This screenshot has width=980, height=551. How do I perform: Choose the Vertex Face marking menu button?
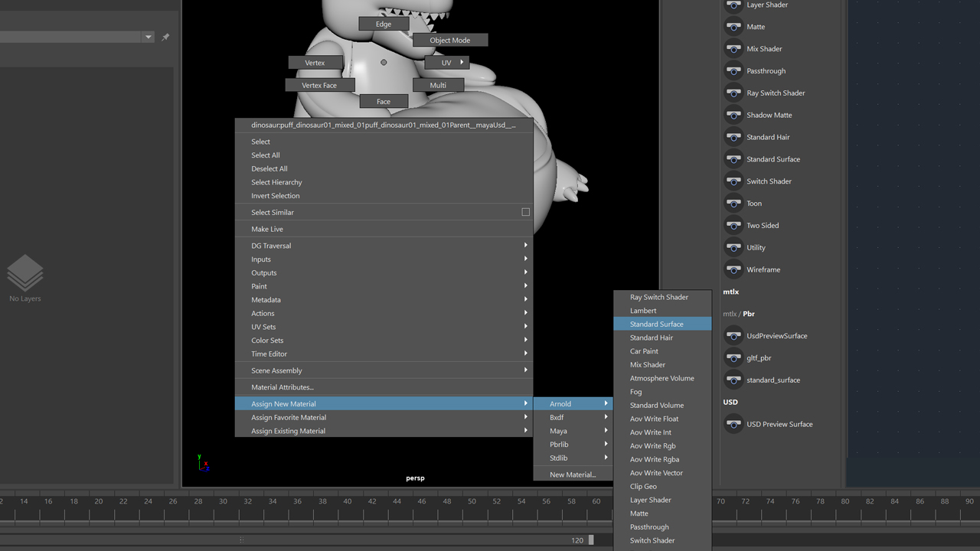click(319, 85)
